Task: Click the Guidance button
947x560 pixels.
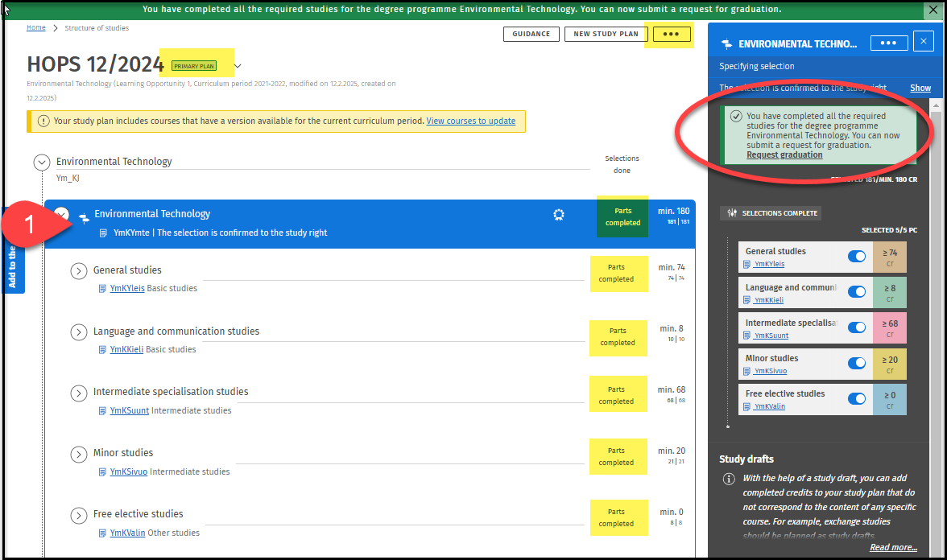Action: 531,34
